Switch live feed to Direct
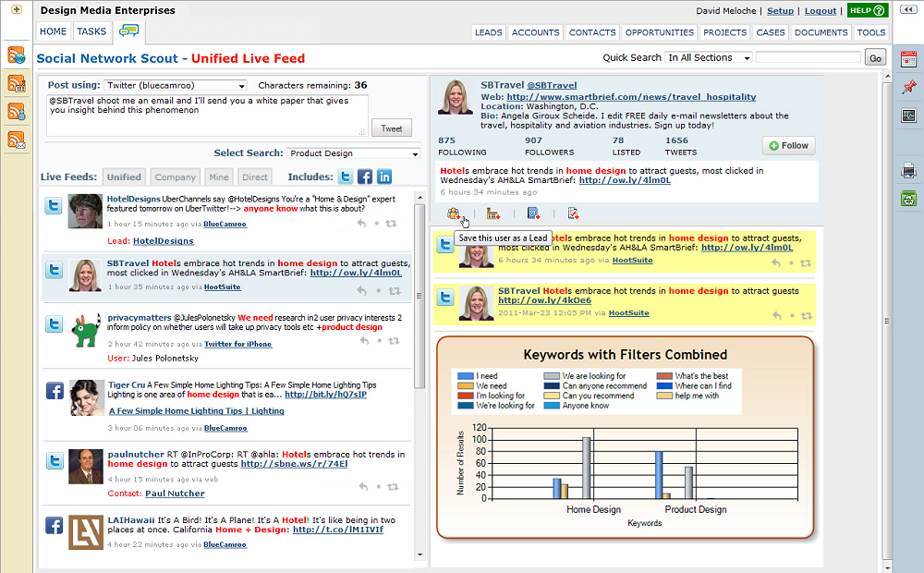 255,177
